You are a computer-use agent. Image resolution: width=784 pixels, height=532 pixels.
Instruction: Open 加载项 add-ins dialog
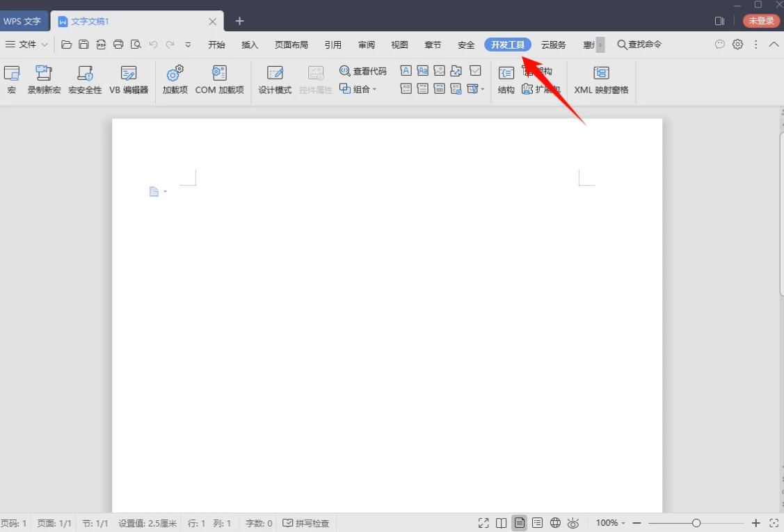175,80
